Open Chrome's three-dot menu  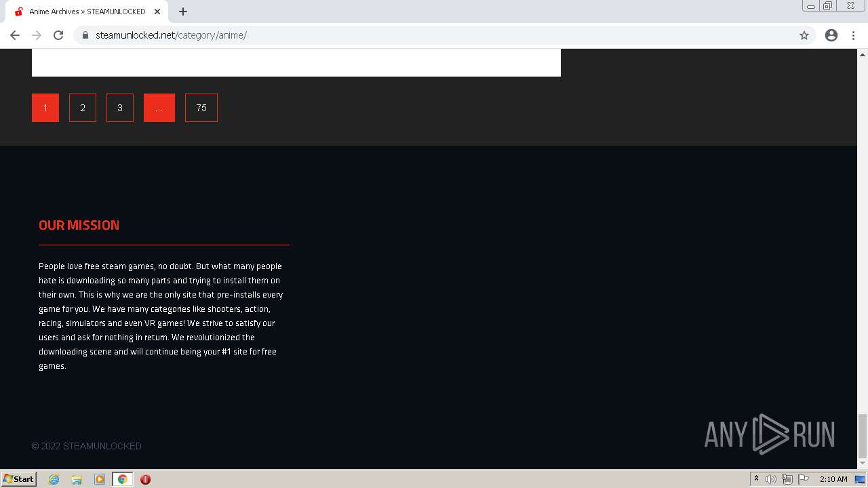tap(854, 35)
